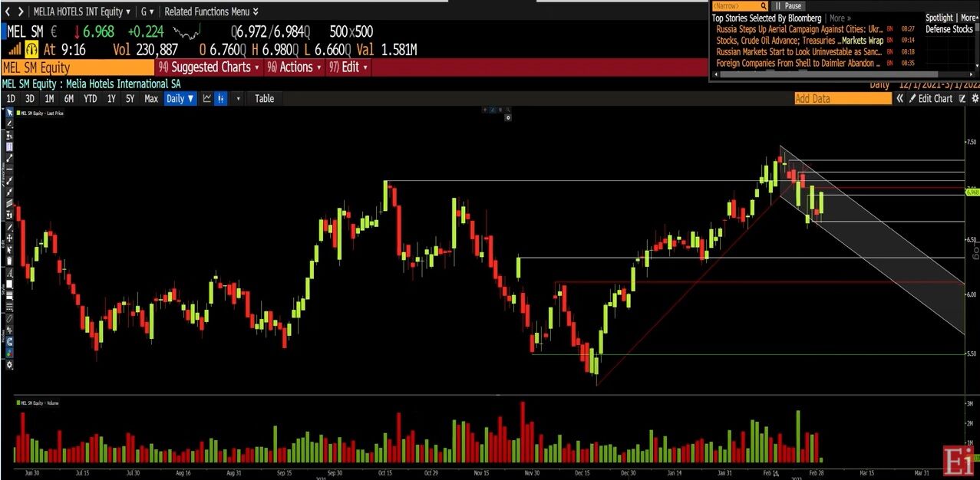980x480 pixels.
Task: Go back with the left arrow
Action: pos(8,12)
